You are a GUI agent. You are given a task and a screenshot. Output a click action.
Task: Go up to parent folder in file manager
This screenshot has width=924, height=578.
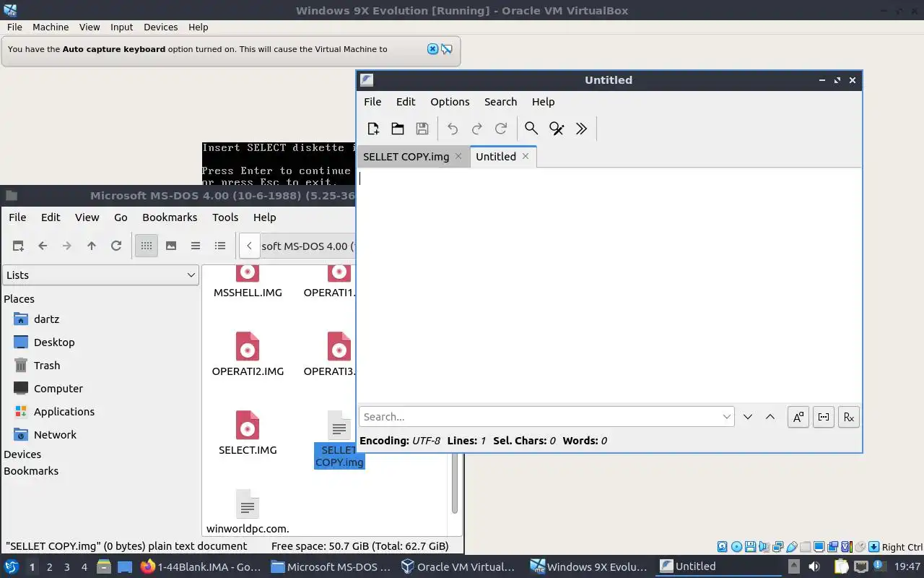pyautogui.click(x=92, y=246)
